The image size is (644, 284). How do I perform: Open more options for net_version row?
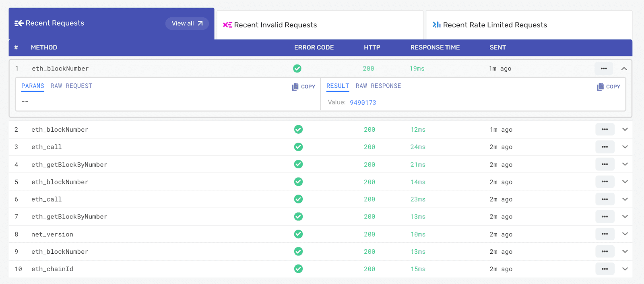605,234
